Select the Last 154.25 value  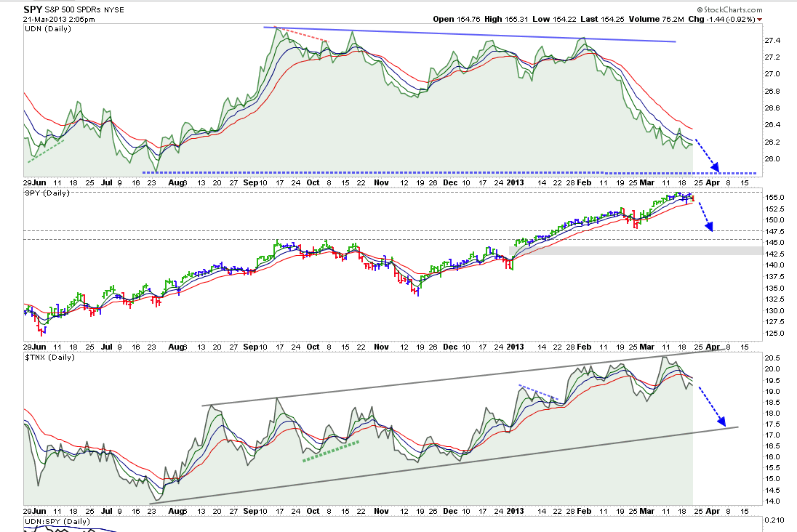612,19
